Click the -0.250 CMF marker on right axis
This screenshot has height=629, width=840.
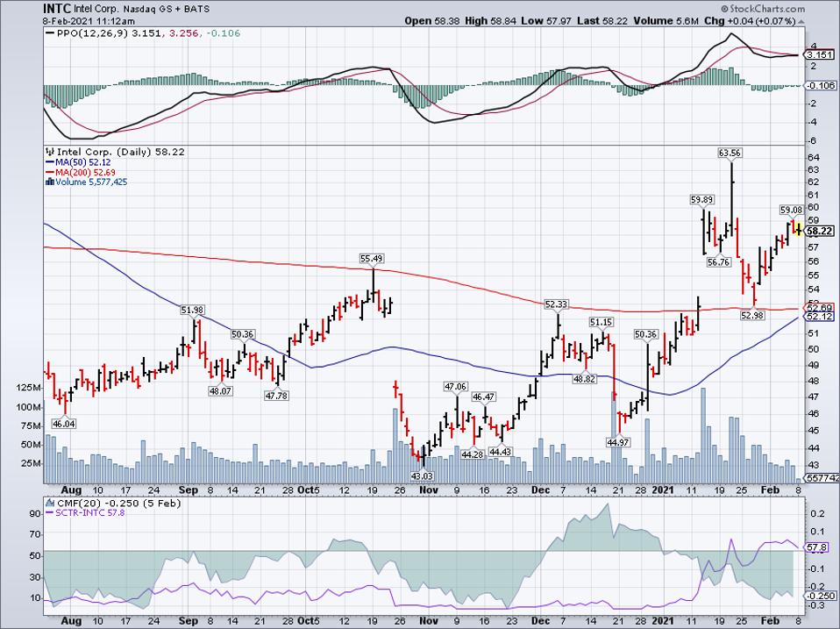[821, 596]
